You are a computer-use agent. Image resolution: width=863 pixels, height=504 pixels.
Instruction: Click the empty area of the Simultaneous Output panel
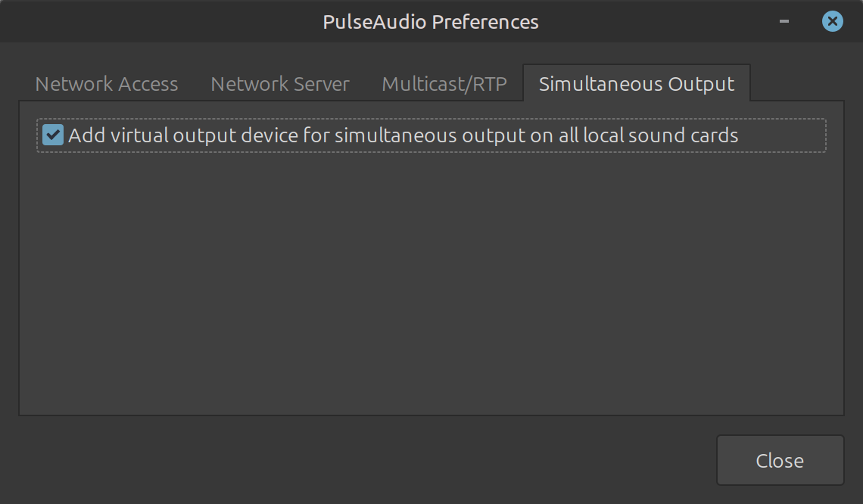click(431, 288)
